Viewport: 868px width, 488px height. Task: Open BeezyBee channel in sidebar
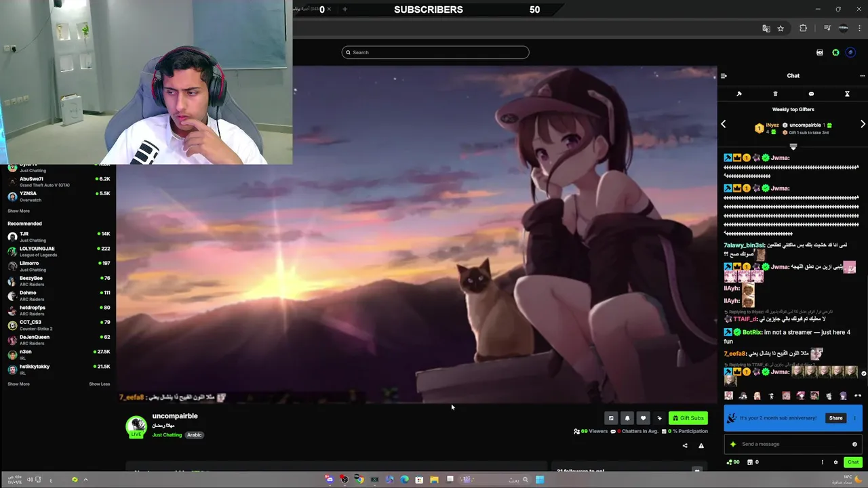[x=58, y=281]
